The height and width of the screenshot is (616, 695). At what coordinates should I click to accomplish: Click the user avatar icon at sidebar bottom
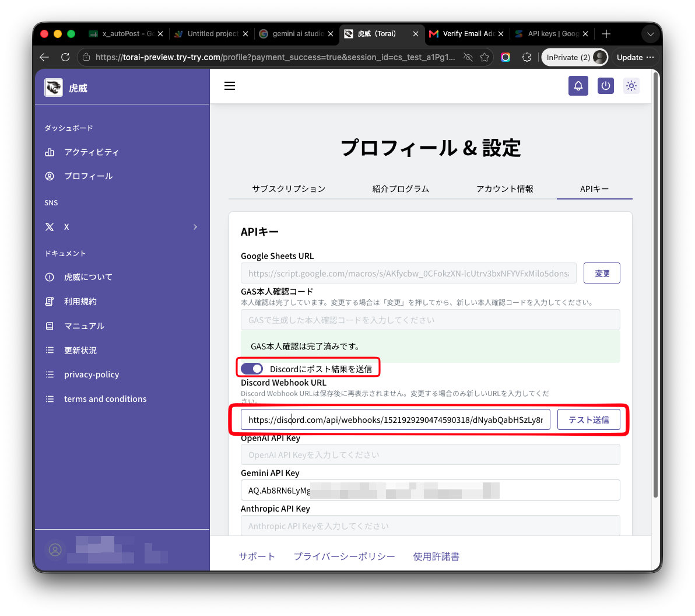pyautogui.click(x=55, y=550)
